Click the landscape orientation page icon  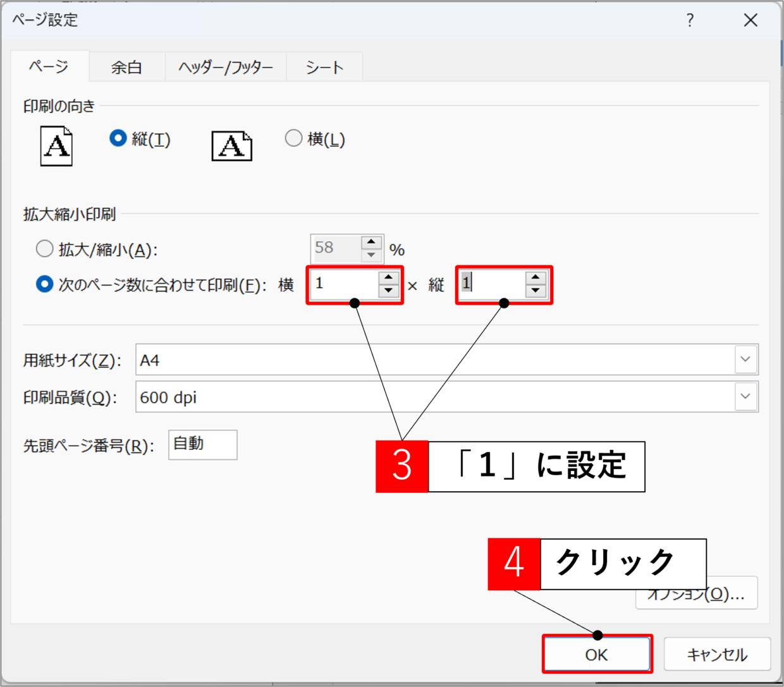coord(231,146)
